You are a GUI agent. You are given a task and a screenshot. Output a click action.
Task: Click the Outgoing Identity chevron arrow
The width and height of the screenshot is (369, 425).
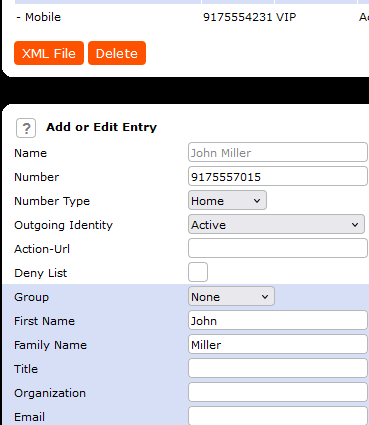(355, 225)
